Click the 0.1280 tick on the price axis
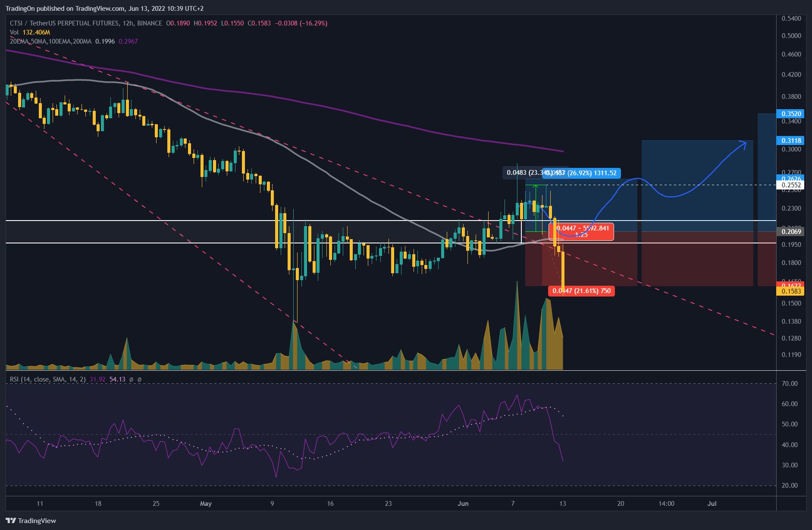Image resolution: width=812 pixels, height=530 pixels. (x=791, y=338)
